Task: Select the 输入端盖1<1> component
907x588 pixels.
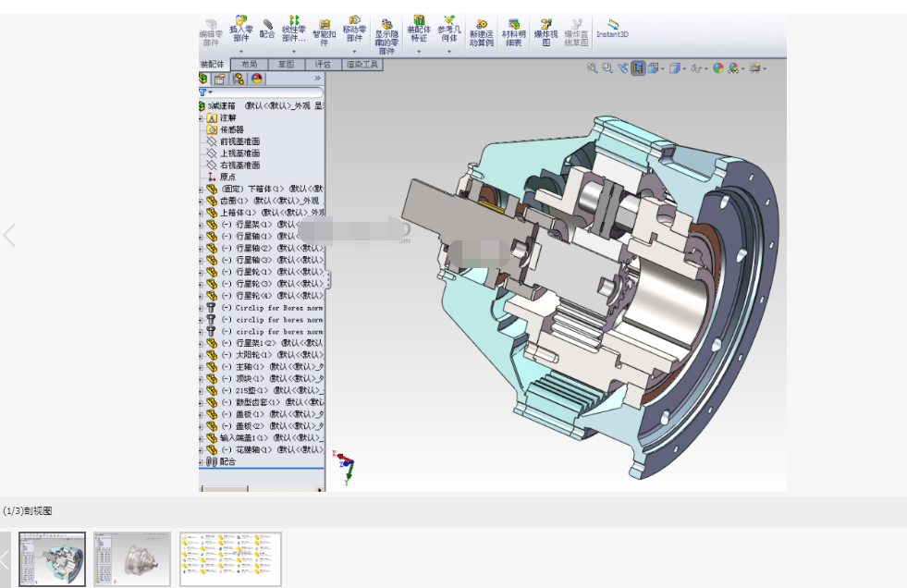Action: (x=265, y=437)
